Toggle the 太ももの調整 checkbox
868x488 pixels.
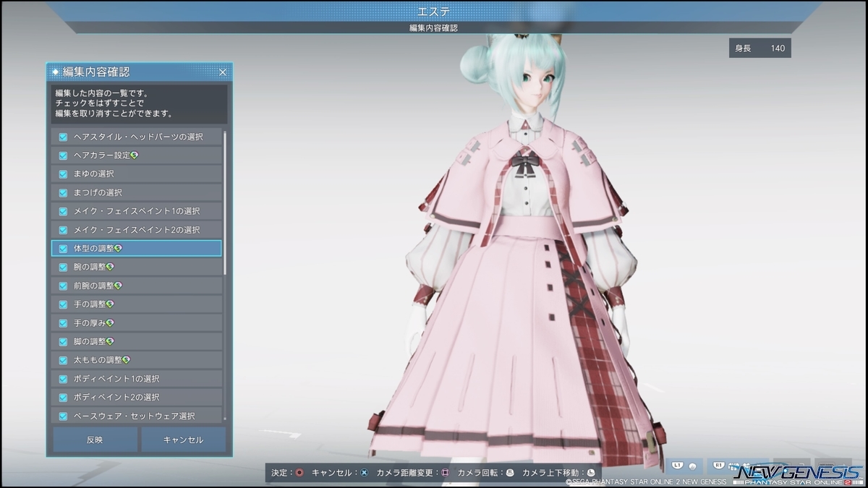63,360
